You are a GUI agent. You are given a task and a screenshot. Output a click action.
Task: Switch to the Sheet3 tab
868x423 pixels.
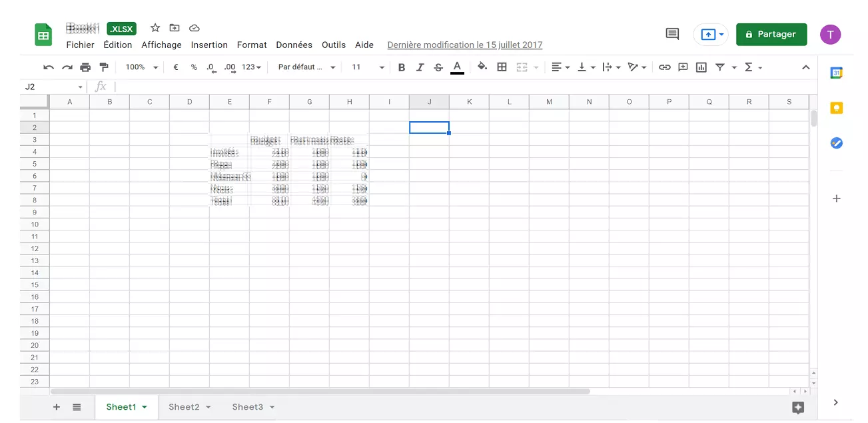click(253, 407)
